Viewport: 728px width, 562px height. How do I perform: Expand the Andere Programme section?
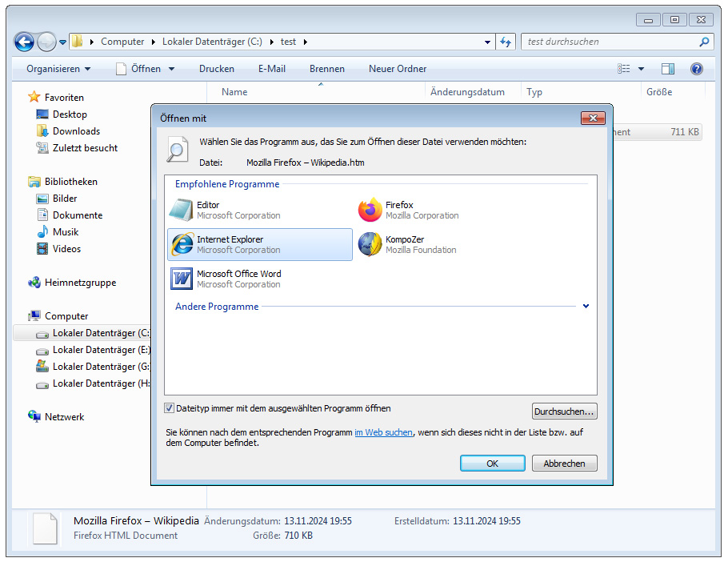tap(586, 307)
